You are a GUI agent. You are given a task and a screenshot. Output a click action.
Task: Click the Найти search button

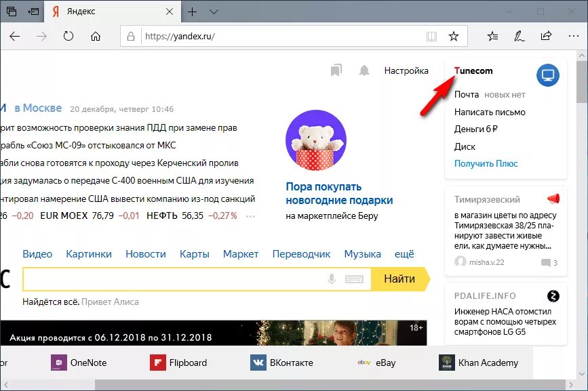click(399, 279)
